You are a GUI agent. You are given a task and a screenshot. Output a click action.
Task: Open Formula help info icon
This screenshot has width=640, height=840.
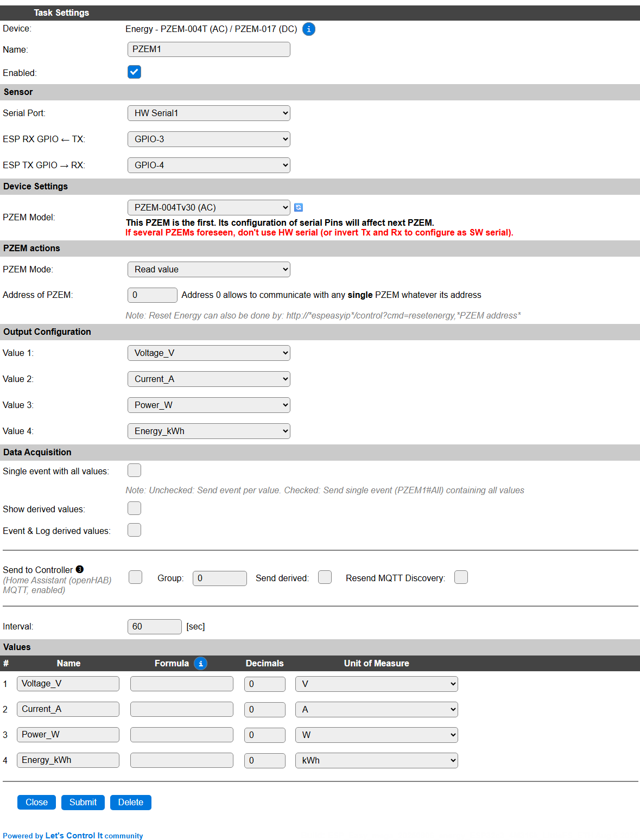(x=201, y=663)
